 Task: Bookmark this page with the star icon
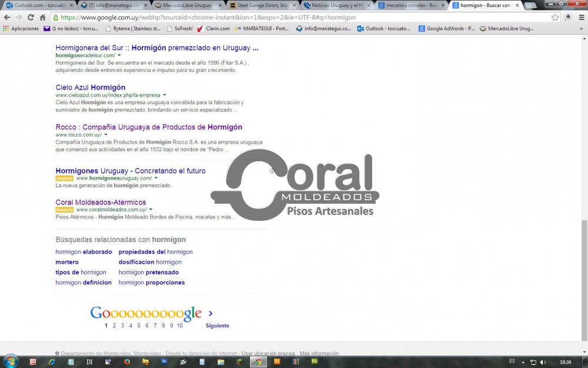(x=555, y=17)
